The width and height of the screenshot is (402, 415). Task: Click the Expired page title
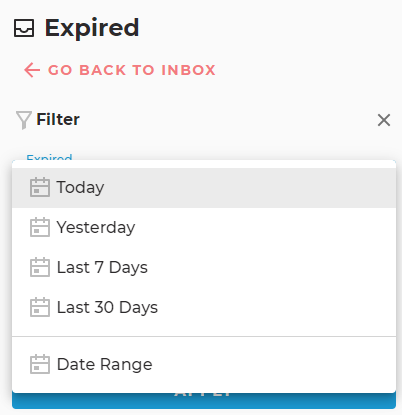point(92,29)
